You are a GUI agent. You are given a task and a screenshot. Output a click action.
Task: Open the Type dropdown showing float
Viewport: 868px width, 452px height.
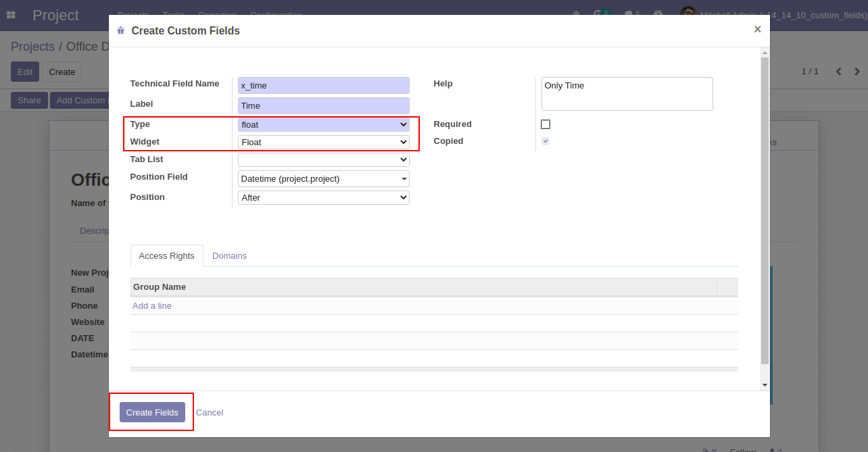(x=324, y=124)
